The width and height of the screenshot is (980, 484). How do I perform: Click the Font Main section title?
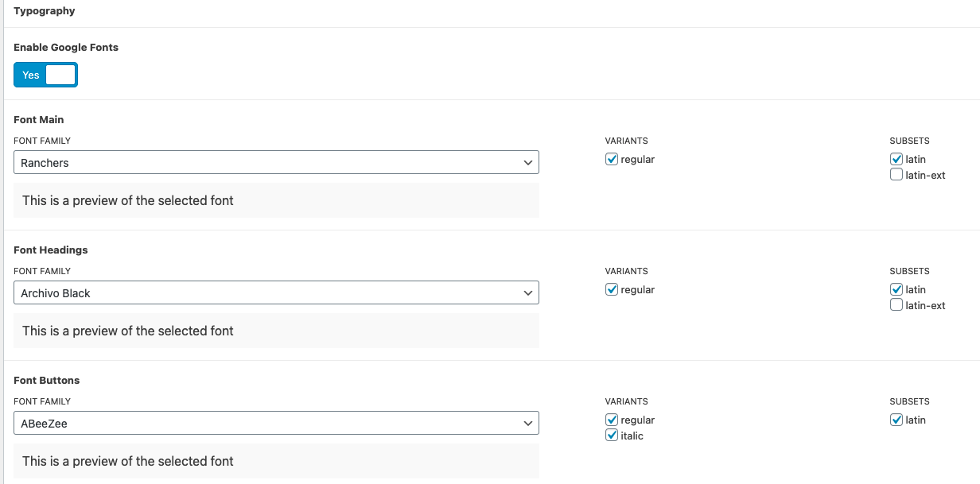(x=39, y=119)
